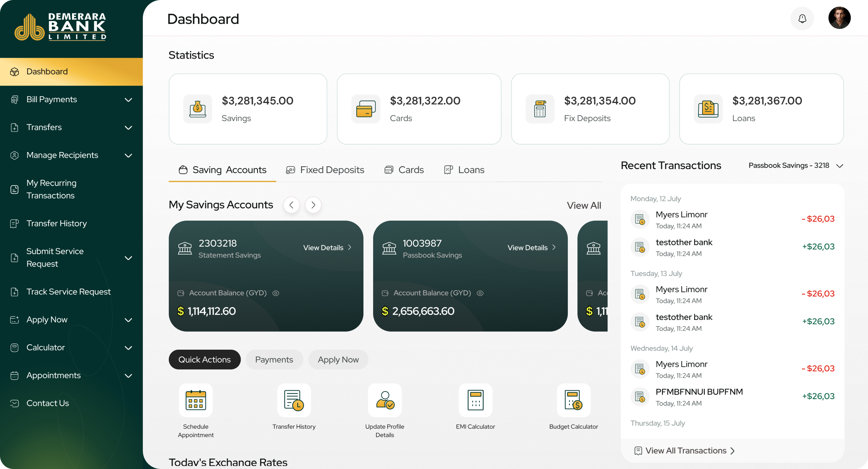
Task: Switch to the Fixed Deposits tab
Action: [325, 170]
